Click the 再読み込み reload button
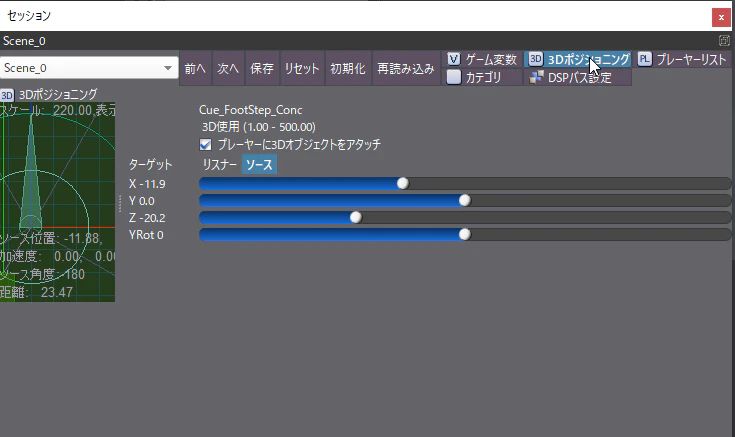The width and height of the screenshot is (735, 437). [406, 68]
